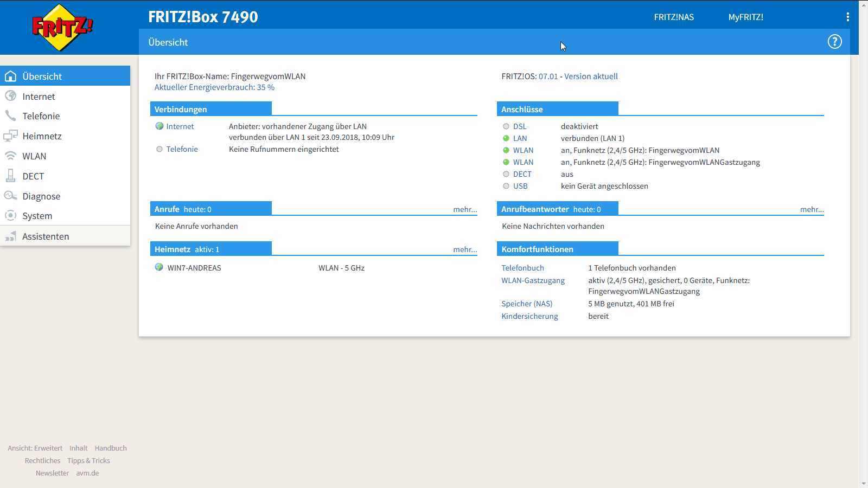The width and height of the screenshot is (868, 488).
Task: Click the Telefonie handset icon in sidebar
Action: [x=10, y=115]
